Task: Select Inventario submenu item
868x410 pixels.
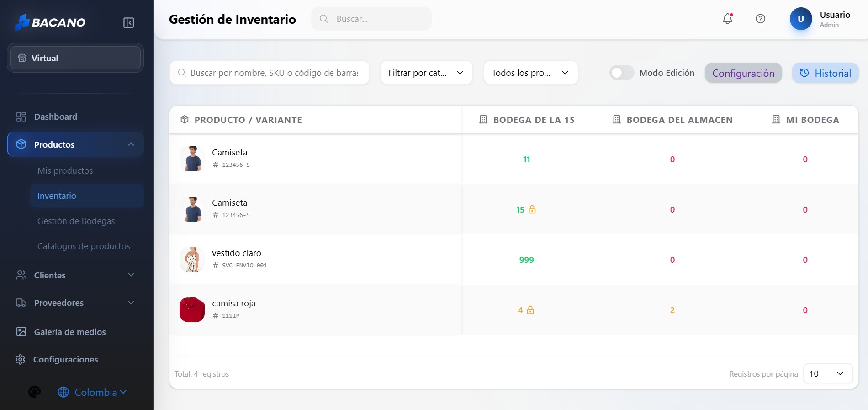Action: [x=87, y=196]
